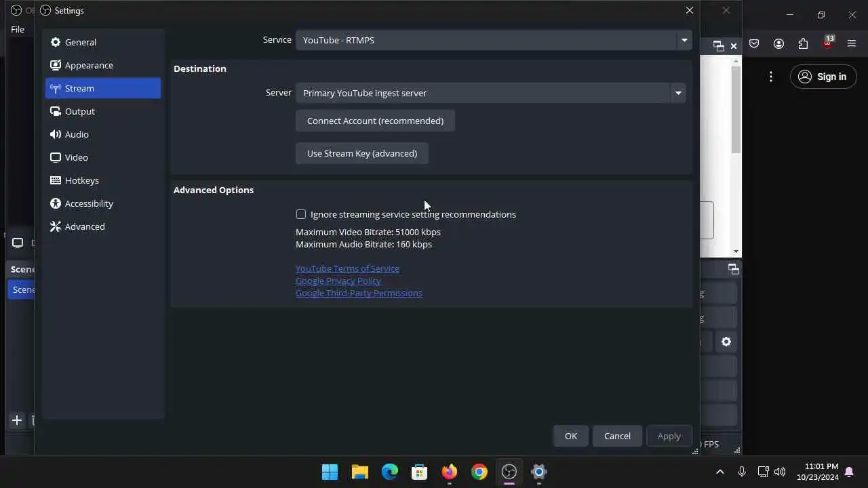This screenshot has width=868, height=488.
Task: Click the Server dropdown arrow
Action: pyautogui.click(x=677, y=93)
